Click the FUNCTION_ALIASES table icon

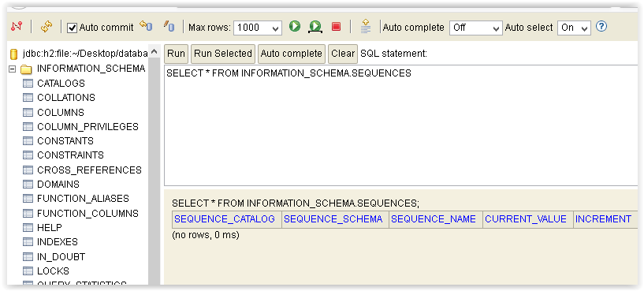coord(28,199)
